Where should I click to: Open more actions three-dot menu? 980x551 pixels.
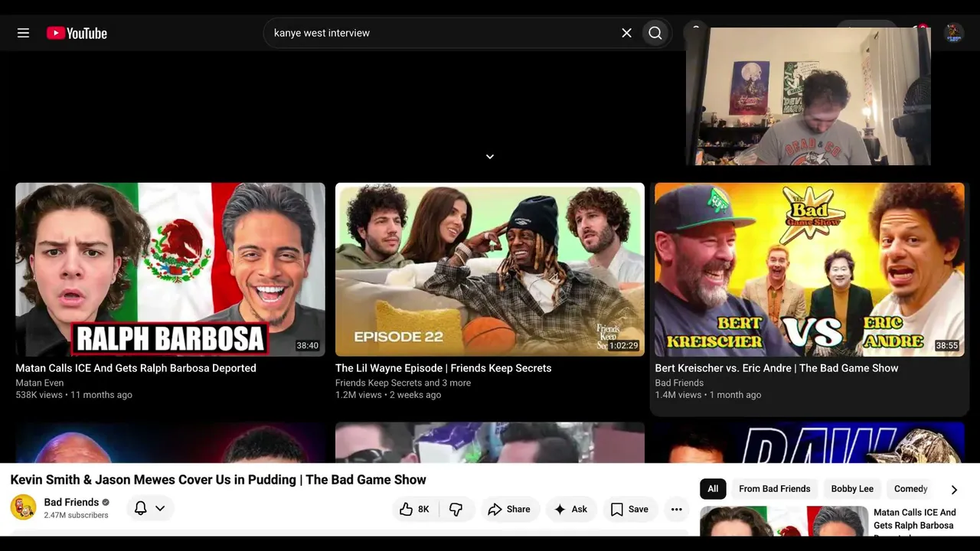pyautogui.click(x=676, y=509)
